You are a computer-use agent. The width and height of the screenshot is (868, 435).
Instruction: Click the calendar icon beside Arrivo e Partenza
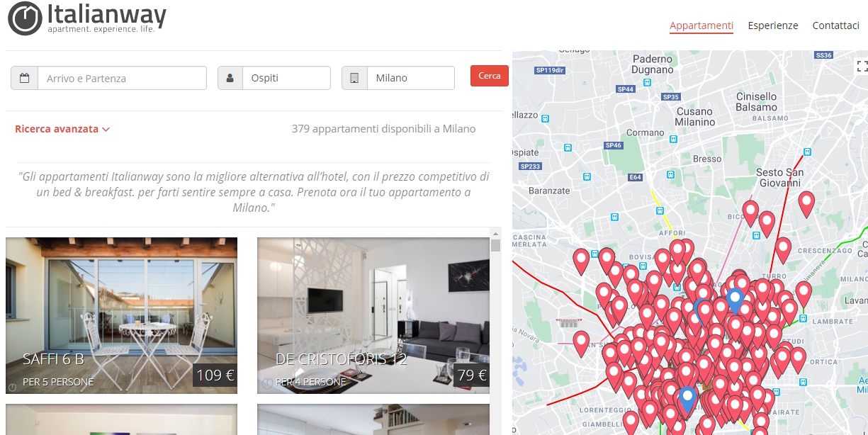click(25, 78)
